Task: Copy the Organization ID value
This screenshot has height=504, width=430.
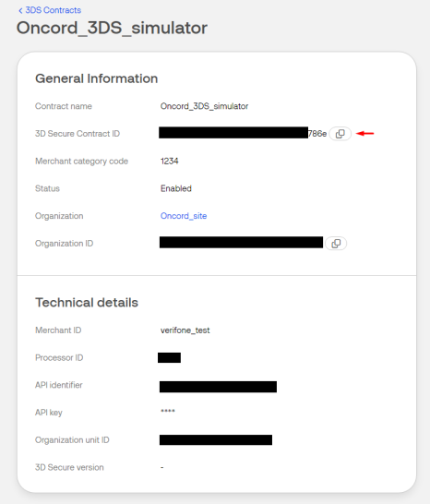Action: click(336, 244)
